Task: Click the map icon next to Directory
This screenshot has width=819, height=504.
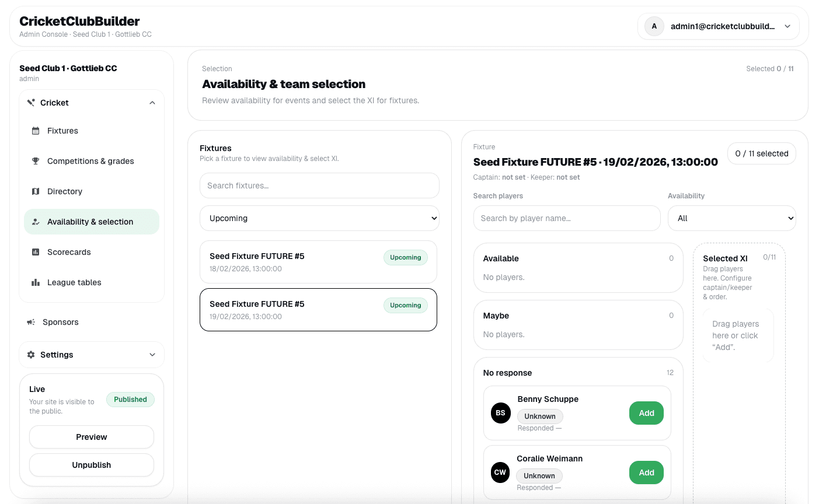Action: click(x=36, y=191)
